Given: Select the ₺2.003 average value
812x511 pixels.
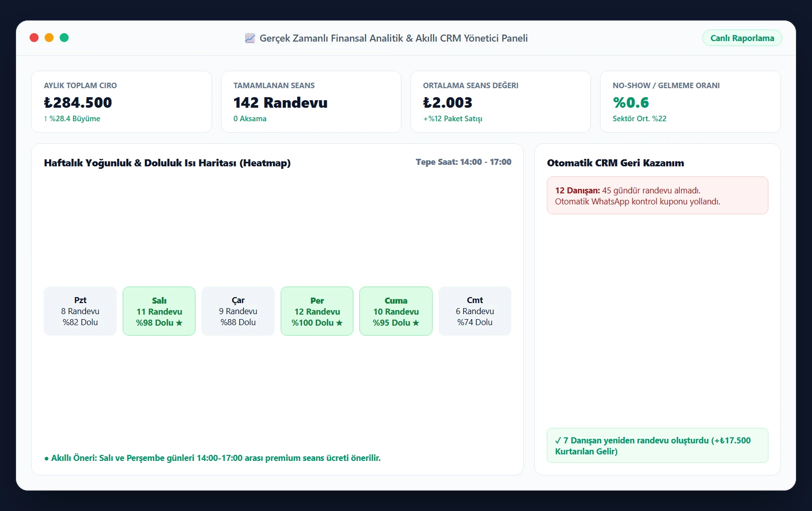Looking at the screenshot, I should click(448, 103).
